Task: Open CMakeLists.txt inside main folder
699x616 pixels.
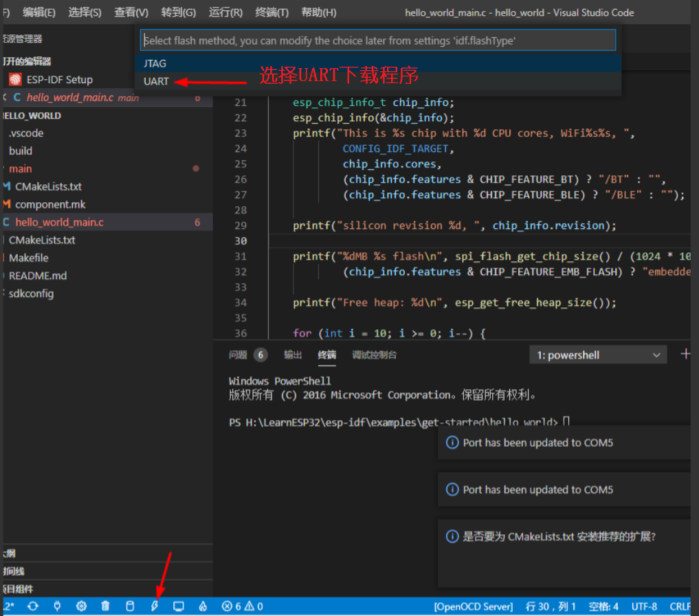Action: pyautogui.click(x=107, y=186)
